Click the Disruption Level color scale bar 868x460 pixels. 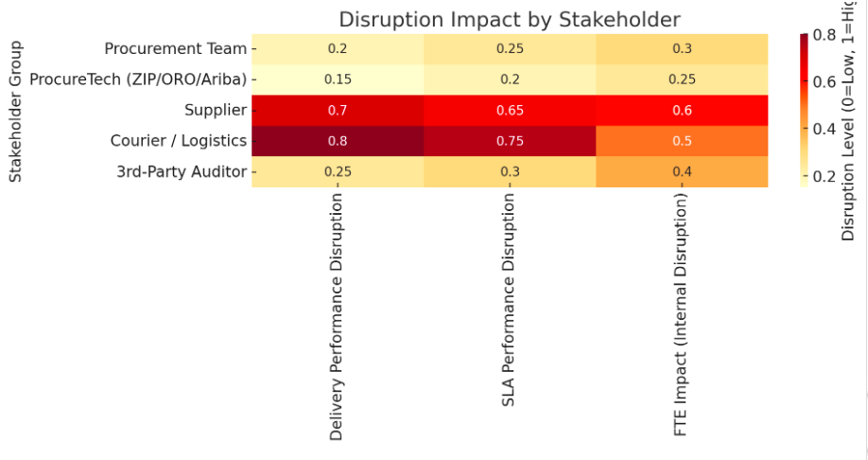pyautogui.click(x=804, y=109)
